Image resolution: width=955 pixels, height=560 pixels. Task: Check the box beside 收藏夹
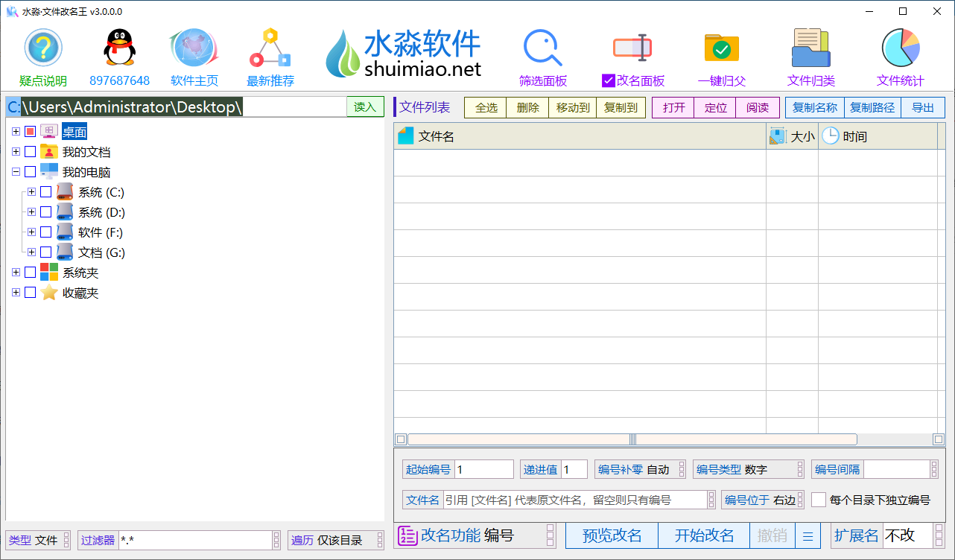[x=30, y=293]
